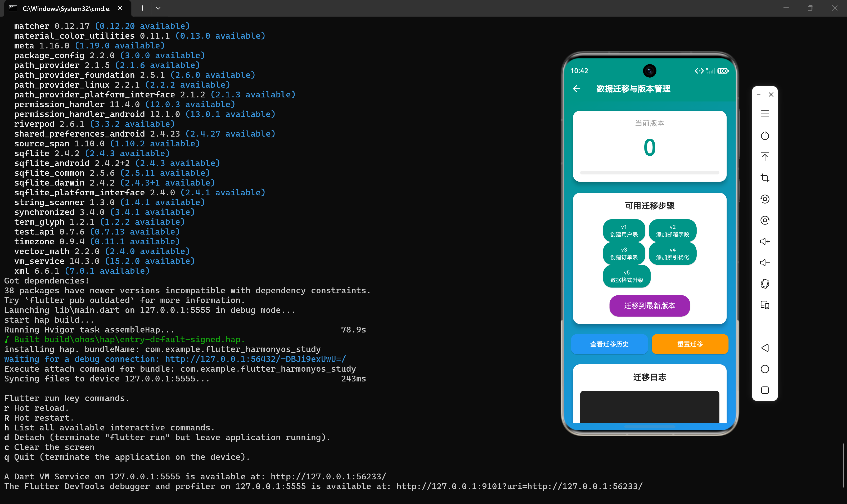
Task: Click the 'd Detach' command line
Action: click(x=167, y=438)
